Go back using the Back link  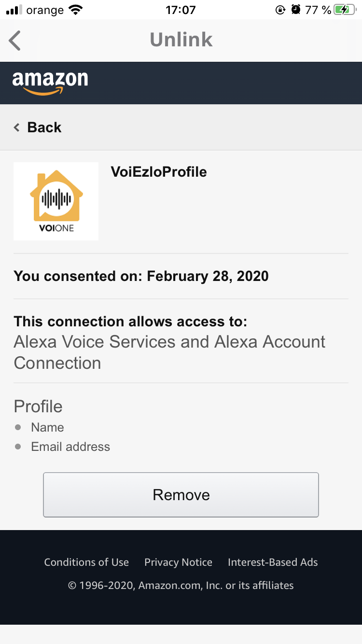[38, 127]
